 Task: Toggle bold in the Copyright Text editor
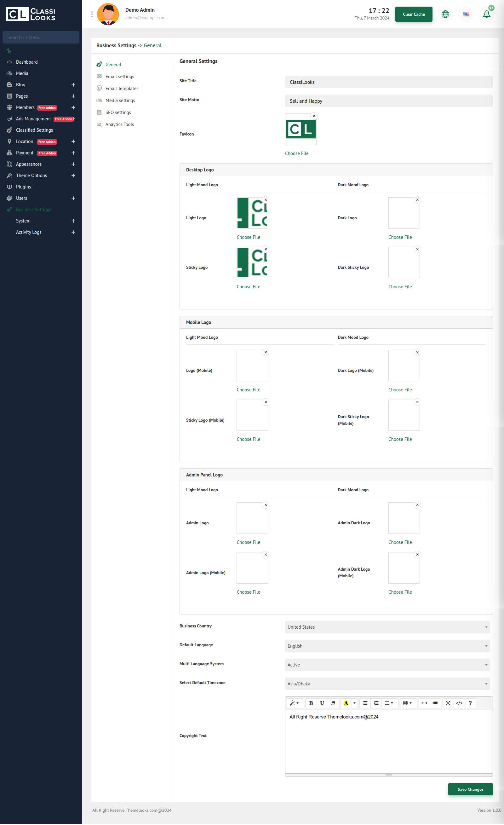(311, 703)
